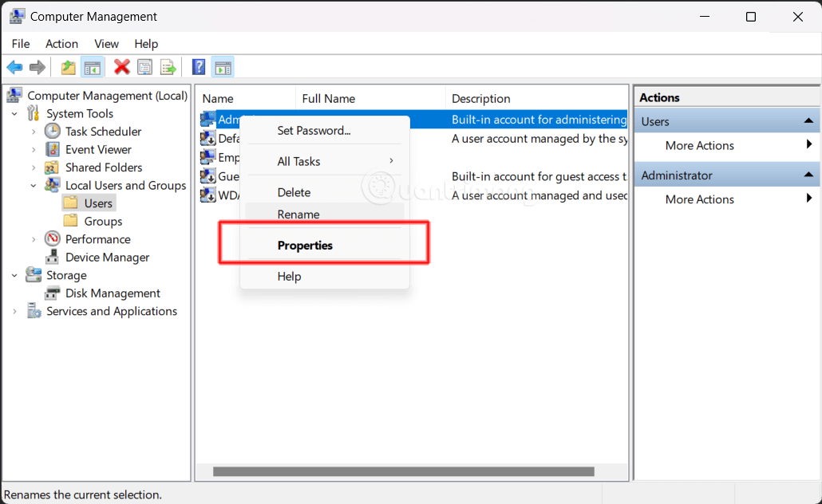Click the Event Viewer icon

(52, 149)
